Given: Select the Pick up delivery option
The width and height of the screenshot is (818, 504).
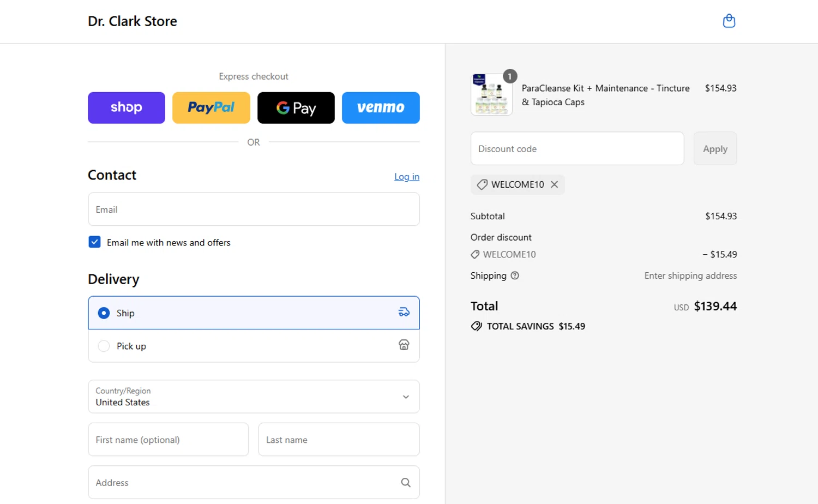Looking at the screenshot, I should tap(254, 346).
